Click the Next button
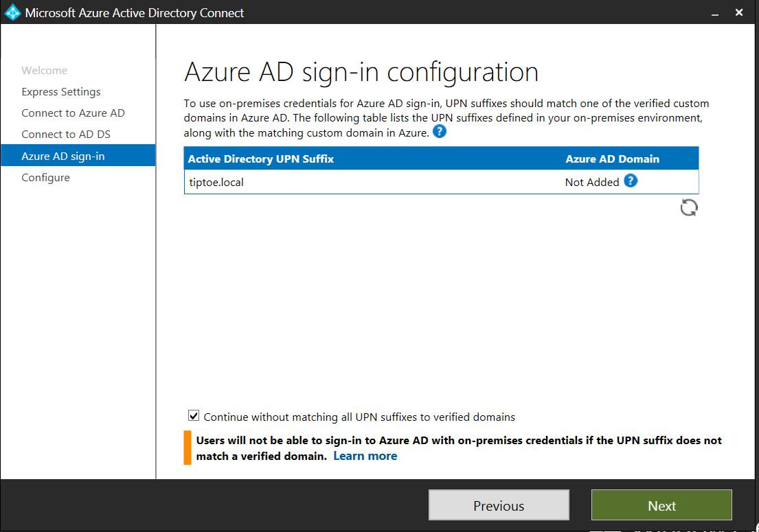Image resolution: width=759 pixels, height=532 pixels. coord(661,505)
